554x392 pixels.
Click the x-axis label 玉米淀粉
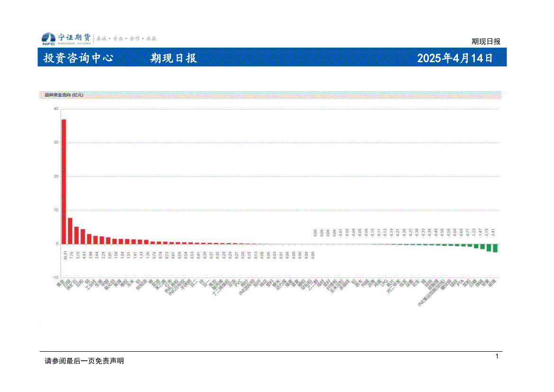[x=336, y=286]
